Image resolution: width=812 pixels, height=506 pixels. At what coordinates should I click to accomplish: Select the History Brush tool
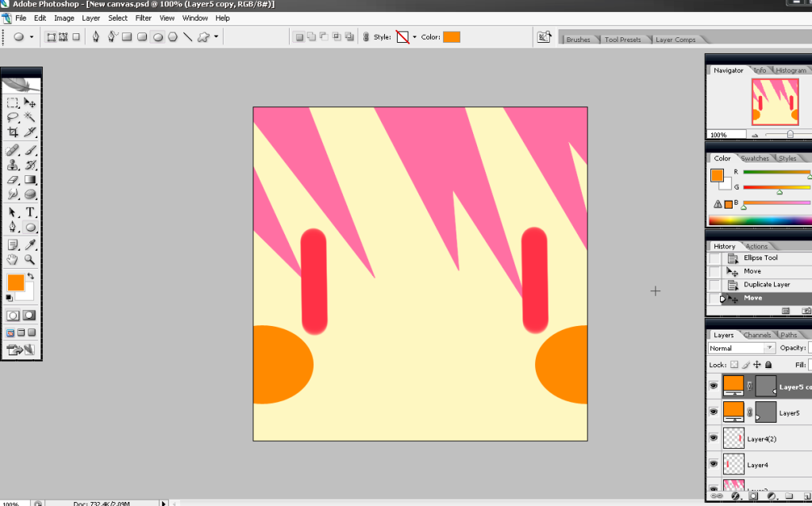click(x=29, y=165)
